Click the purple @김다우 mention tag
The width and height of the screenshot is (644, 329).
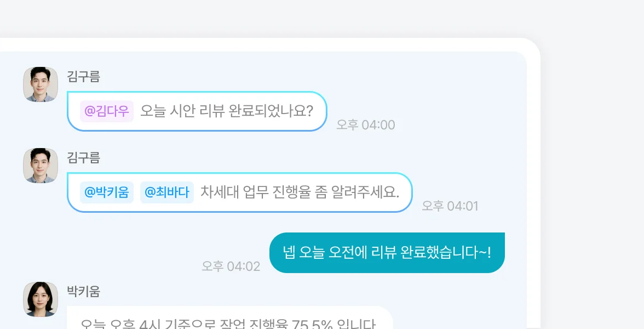(107, 111)
